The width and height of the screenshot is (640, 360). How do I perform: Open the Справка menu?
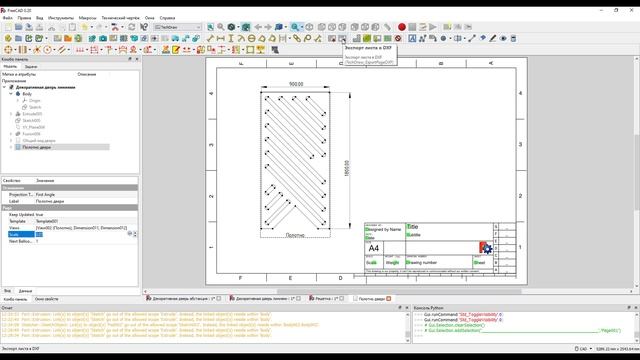pos(167,18)
